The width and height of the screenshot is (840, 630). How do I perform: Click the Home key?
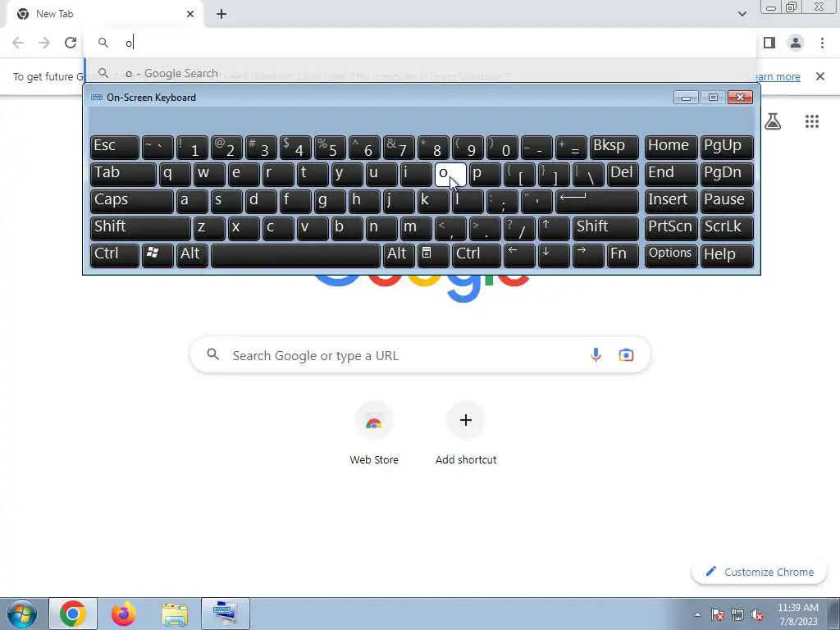(671, 148)
